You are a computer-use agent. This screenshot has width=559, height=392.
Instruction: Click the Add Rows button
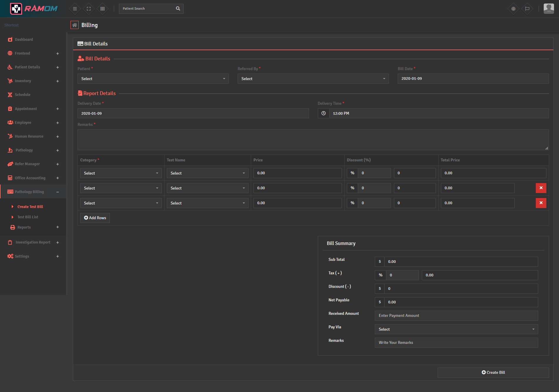click(x=95, y=218)
